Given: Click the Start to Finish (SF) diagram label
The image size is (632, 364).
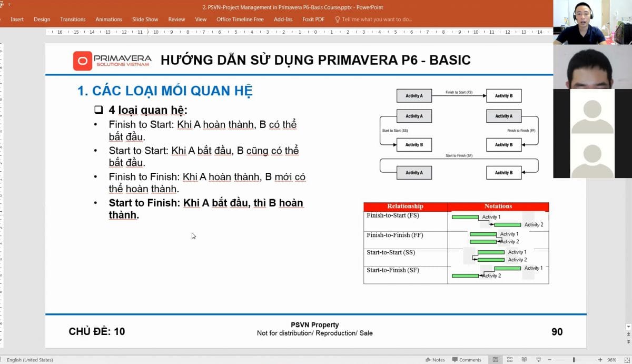Looking at the screenshot, I should [459, 156].
